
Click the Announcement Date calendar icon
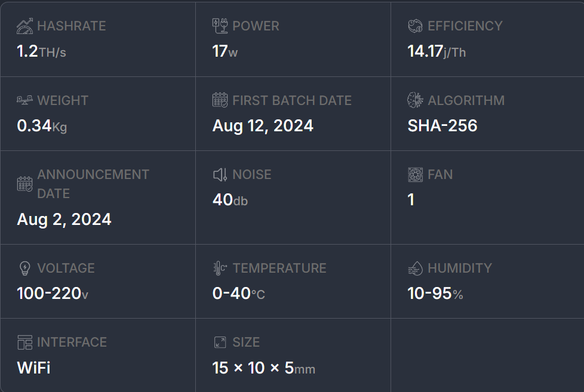pyautogui.click(x=24, y=184)
